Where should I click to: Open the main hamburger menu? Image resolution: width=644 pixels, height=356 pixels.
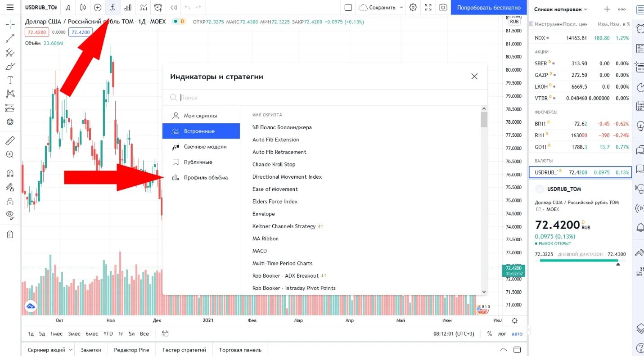point(10,7)
